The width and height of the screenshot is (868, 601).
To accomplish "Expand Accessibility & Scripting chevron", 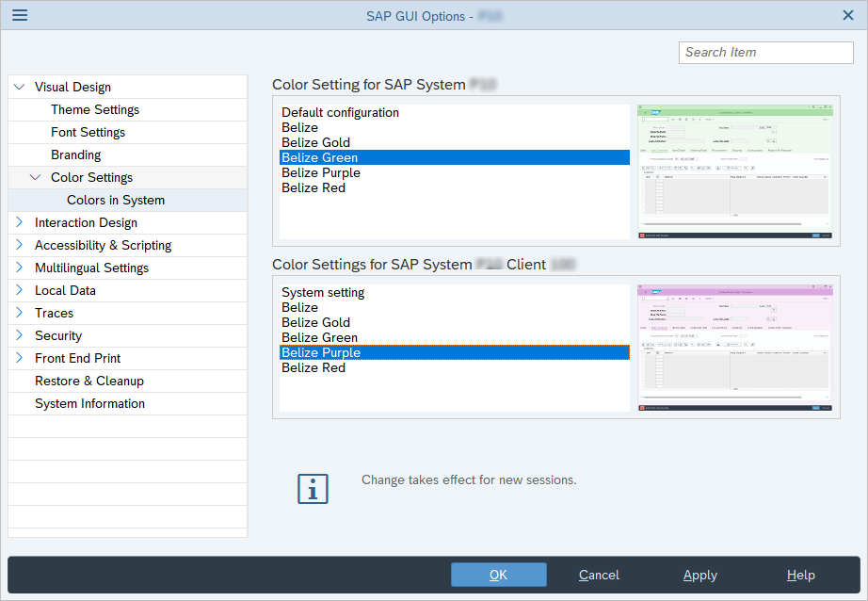I will (20, 245).
